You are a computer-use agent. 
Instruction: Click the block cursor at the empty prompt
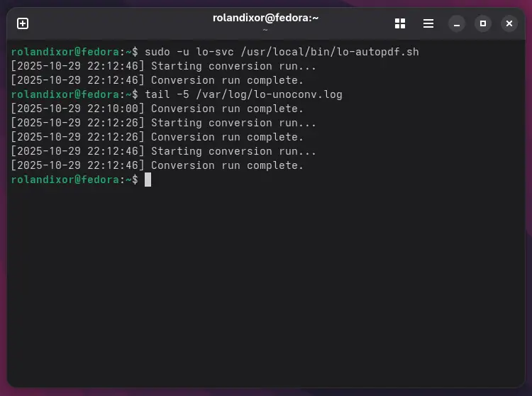point(148,180)
